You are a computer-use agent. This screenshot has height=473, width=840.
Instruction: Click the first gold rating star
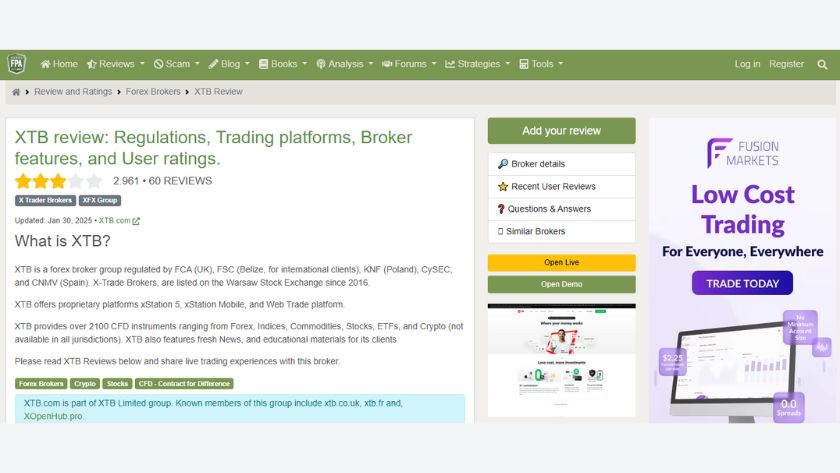(23, 181)
